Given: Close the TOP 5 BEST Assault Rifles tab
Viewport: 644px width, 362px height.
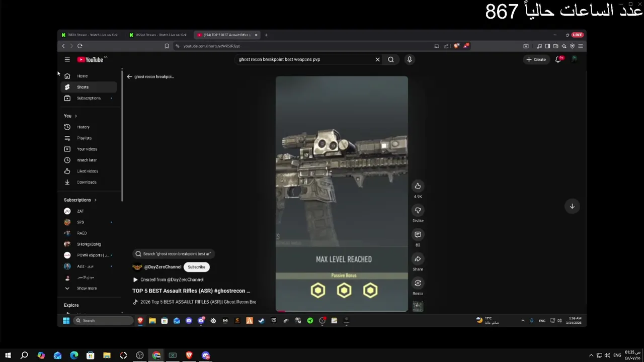Looking at the screenshot, I should pyautogui.click(x=256, y=35).
